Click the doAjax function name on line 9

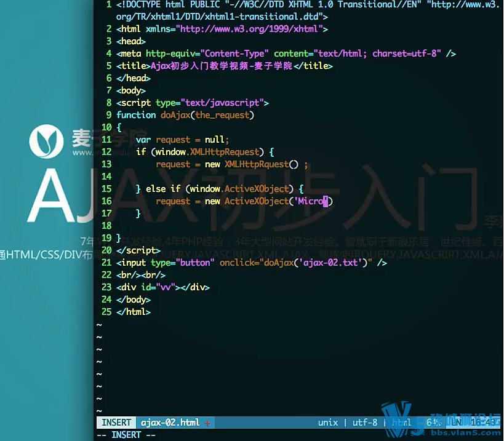175,115
